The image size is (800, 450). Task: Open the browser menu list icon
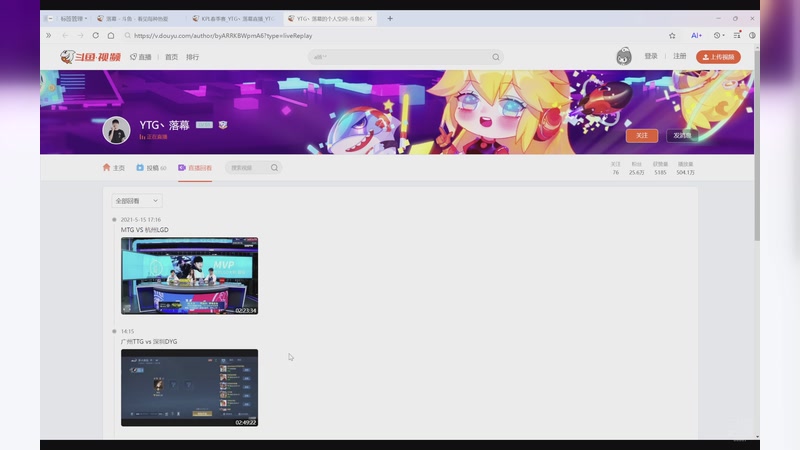737,35
